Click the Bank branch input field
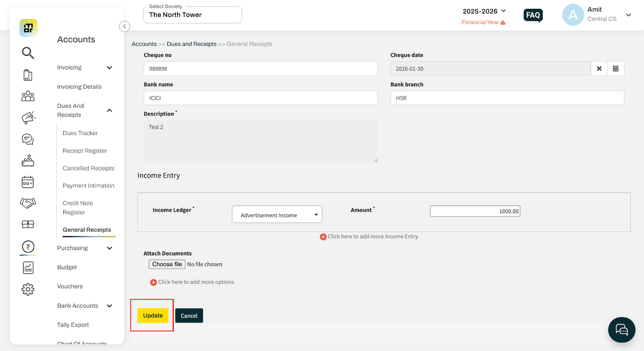This screenshot has width=644, height=351. coord(507,98)
